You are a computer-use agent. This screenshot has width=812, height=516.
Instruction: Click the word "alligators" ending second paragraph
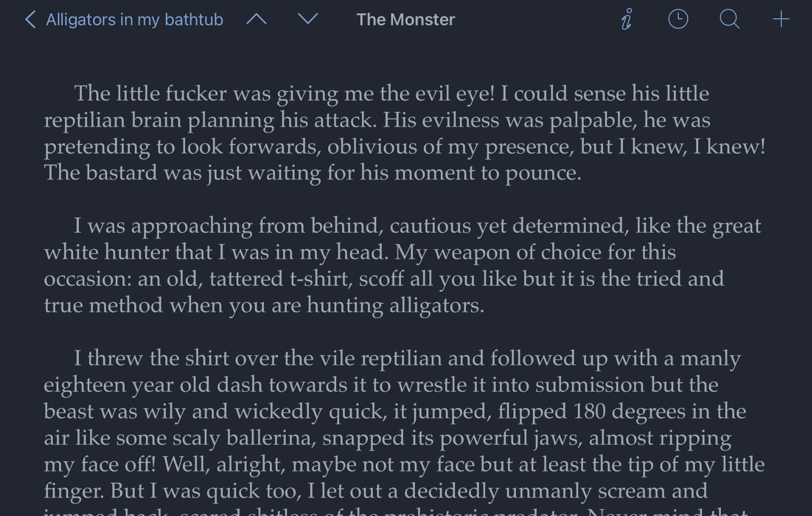434,306
